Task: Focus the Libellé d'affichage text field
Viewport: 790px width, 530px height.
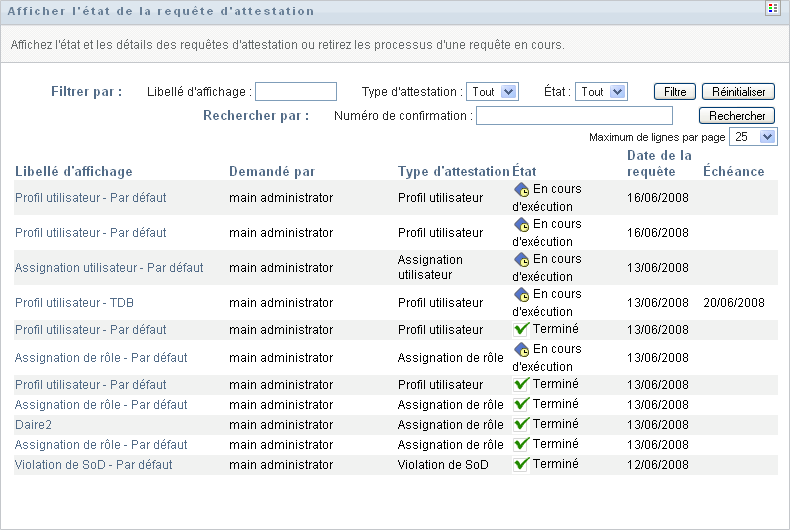Action: pos(296,92)
